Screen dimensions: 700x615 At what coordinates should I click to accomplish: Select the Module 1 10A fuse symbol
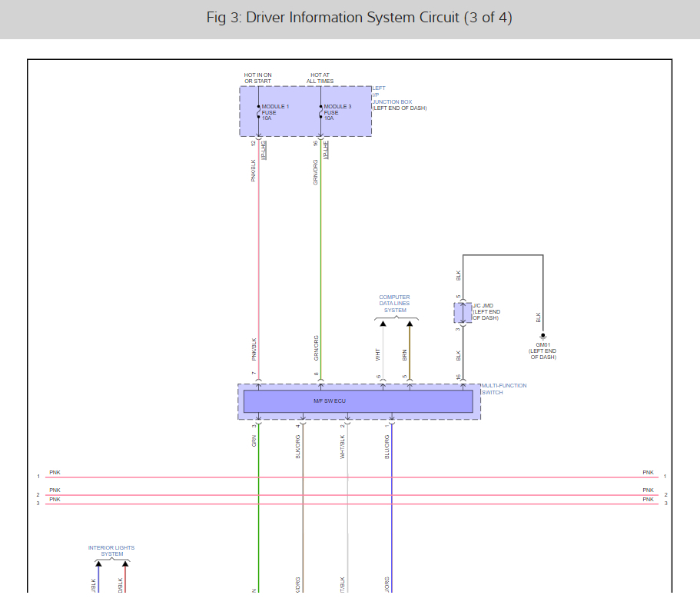tap(258, 111)
